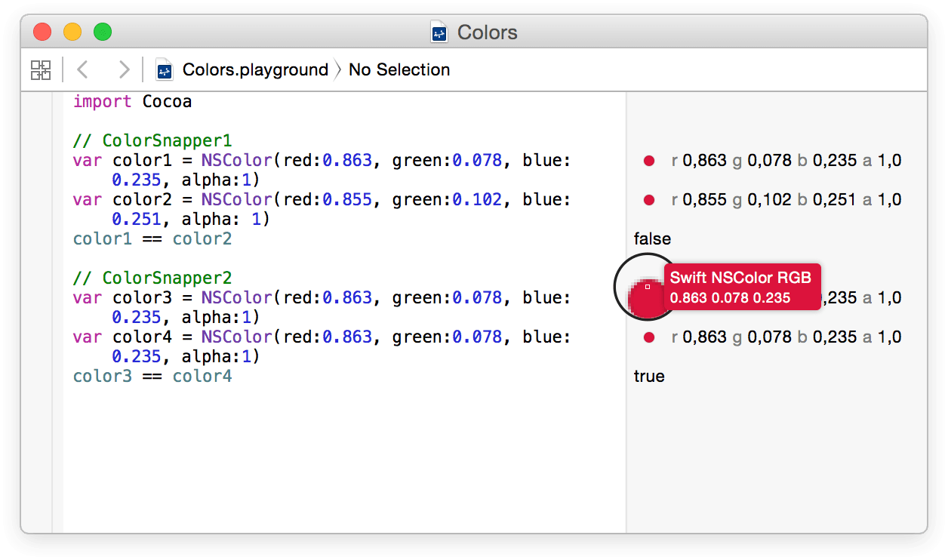
Task: Click the Colors document icon in title bar
Action: (440, 32)
